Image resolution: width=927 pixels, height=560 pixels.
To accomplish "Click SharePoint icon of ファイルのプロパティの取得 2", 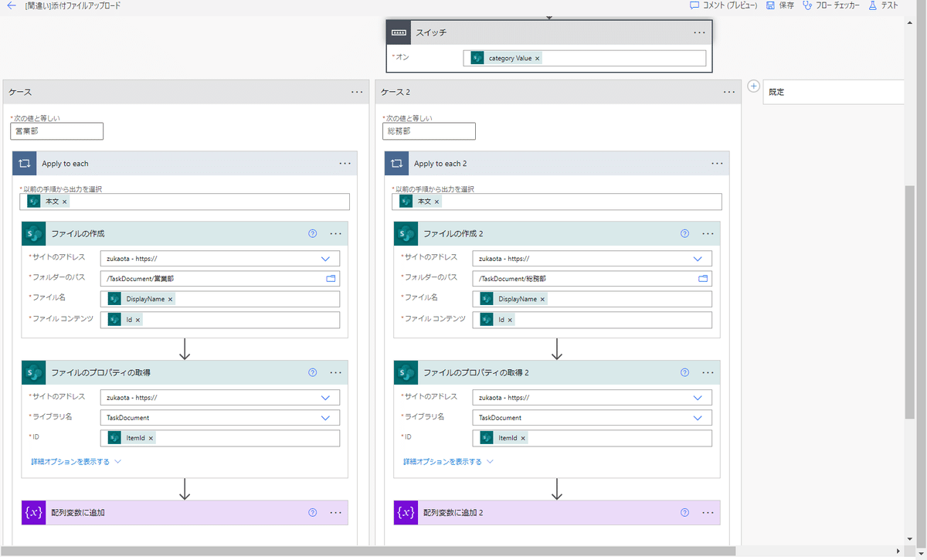I will point(406,372).
